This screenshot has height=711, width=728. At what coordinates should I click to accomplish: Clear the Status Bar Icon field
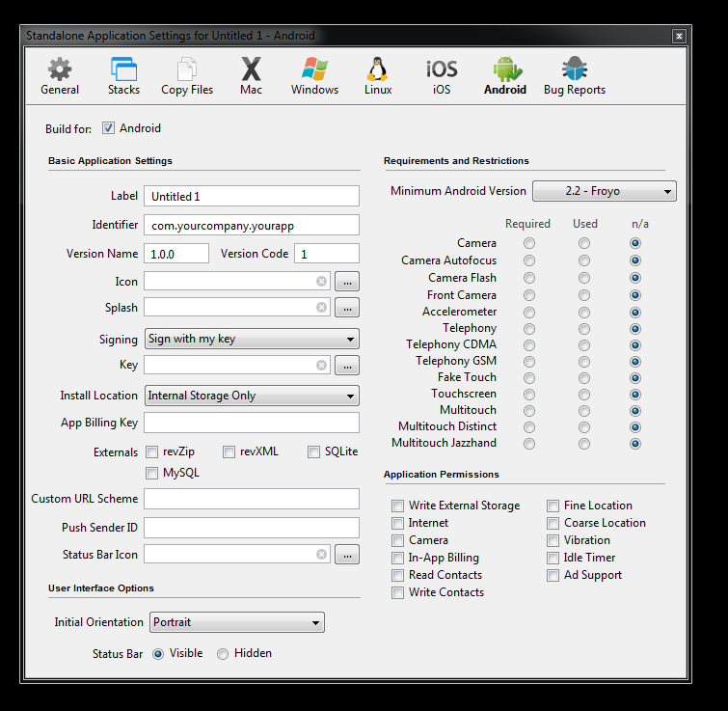(321, 555)
